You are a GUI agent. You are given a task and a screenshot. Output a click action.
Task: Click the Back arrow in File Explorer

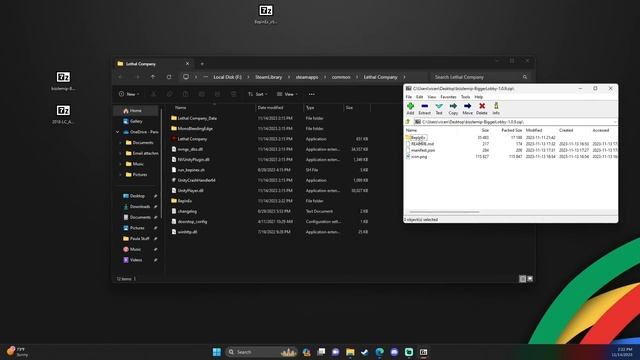click(120, 77)
